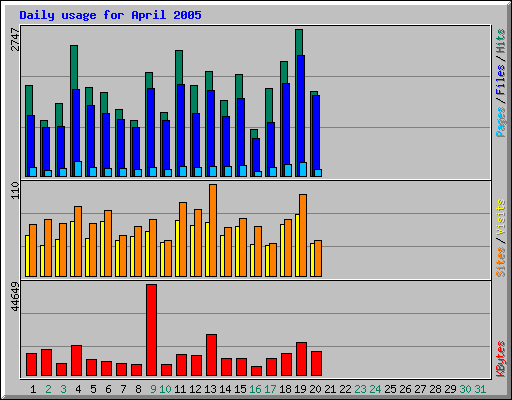Click day 19 on the x-axis
The image size is (512, 400).
click(300, 389)
